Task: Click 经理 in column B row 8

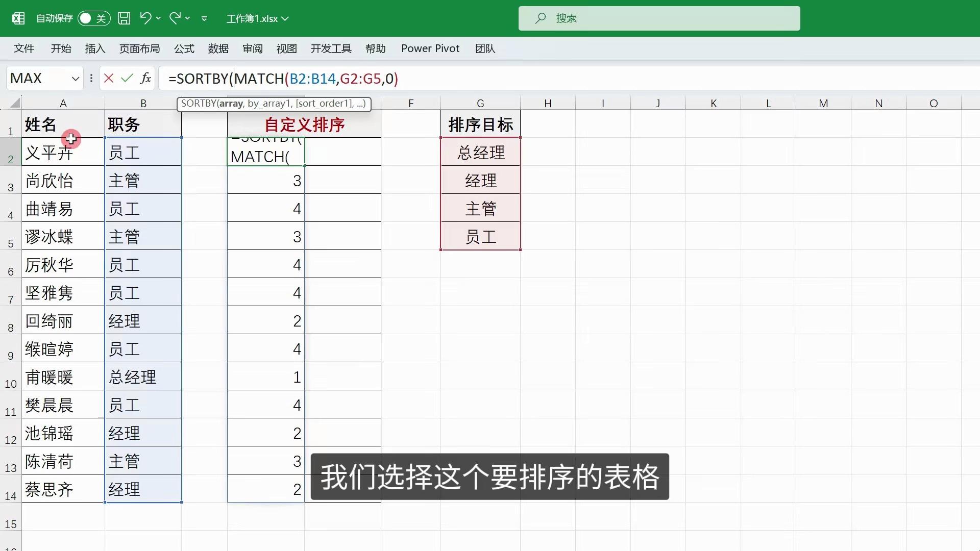Action: 143,320
